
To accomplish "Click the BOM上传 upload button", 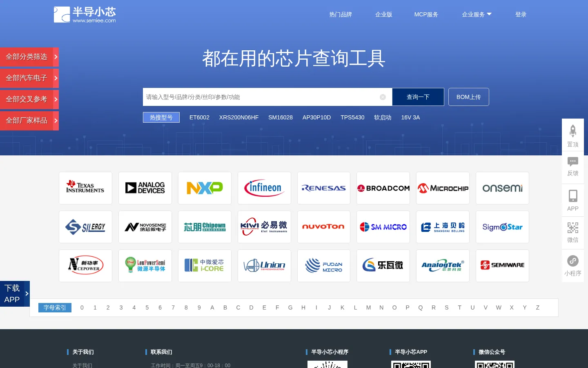I will [469, 97].
